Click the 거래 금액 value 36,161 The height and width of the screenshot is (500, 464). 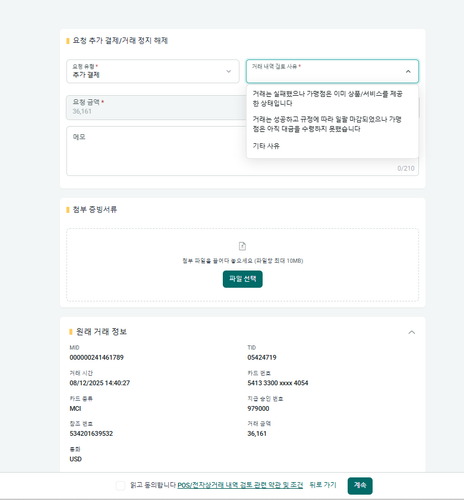[257, 434]
